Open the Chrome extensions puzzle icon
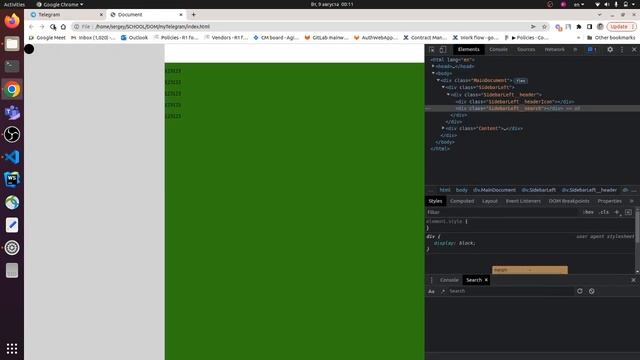This screenshot has height=360, width=640. pos(579,27)
